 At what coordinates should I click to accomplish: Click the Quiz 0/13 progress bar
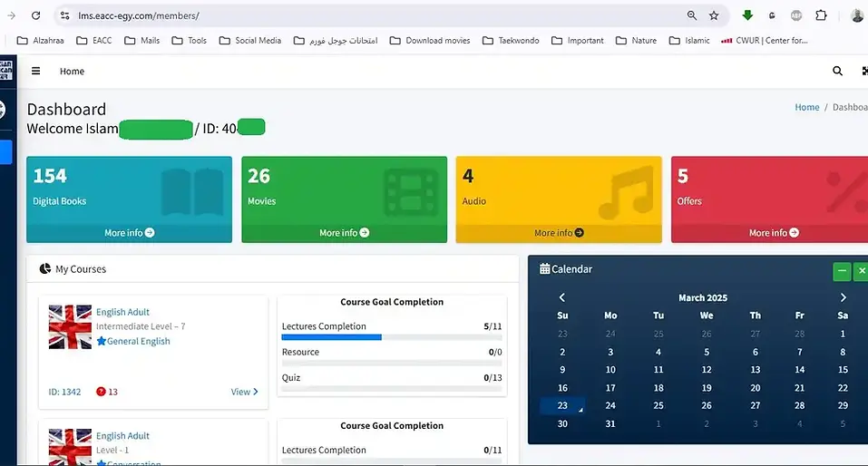coord(392,389)
